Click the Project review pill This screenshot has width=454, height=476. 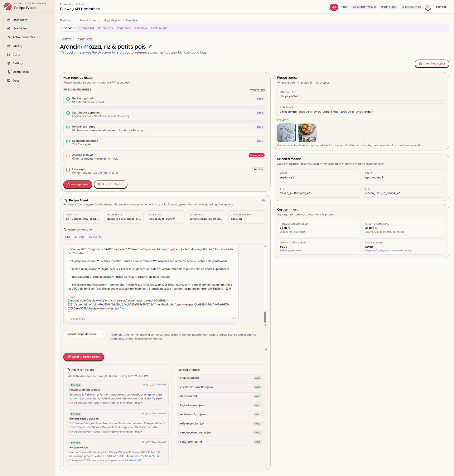click(85, 39)
